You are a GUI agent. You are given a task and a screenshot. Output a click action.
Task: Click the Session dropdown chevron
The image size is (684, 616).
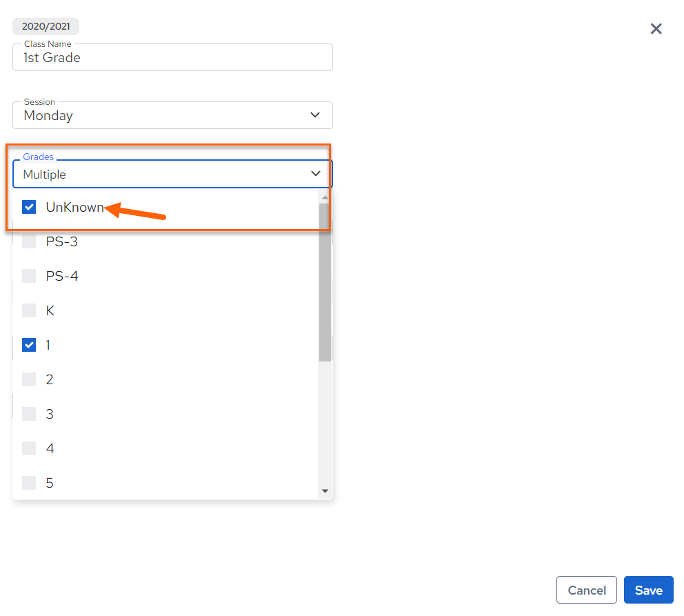pyautogui.click(x=315, y=115)
